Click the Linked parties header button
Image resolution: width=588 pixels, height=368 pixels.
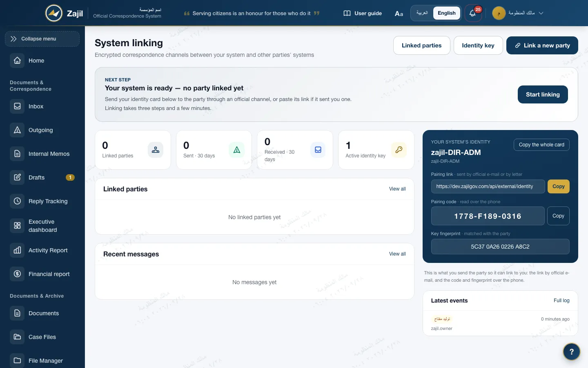[421, 45]
